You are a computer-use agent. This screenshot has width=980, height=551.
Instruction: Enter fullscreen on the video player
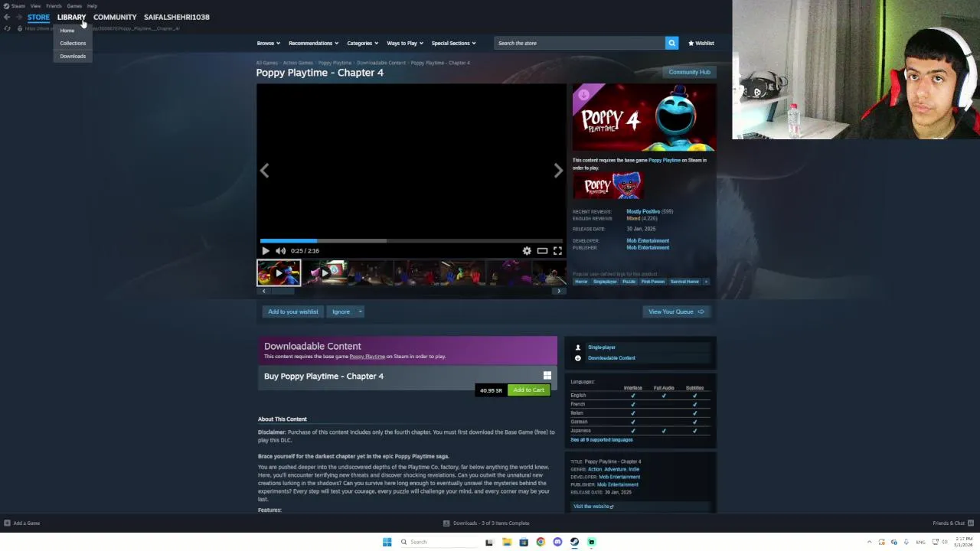tap(557, 251)
